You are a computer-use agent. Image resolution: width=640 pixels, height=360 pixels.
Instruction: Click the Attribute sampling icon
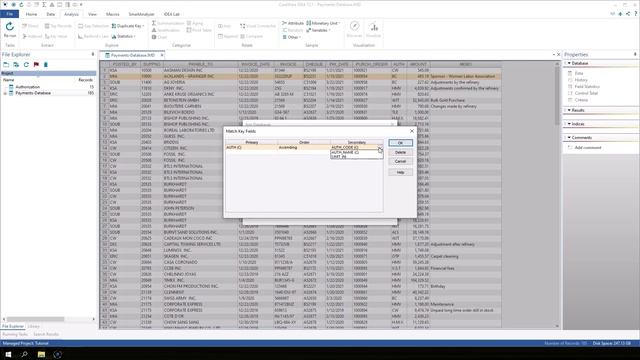tap(293, 23)
